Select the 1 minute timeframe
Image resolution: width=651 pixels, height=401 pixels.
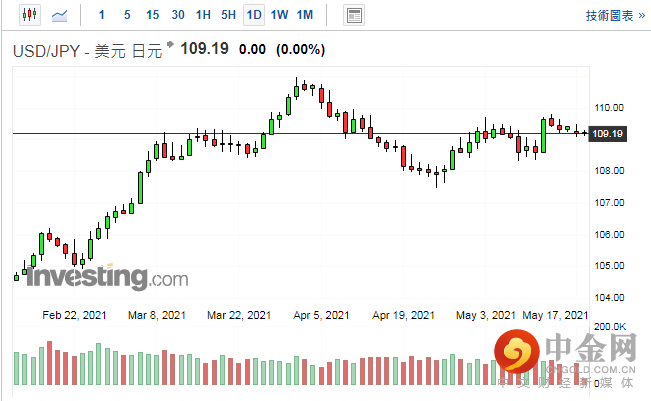(x=102, y=15)
